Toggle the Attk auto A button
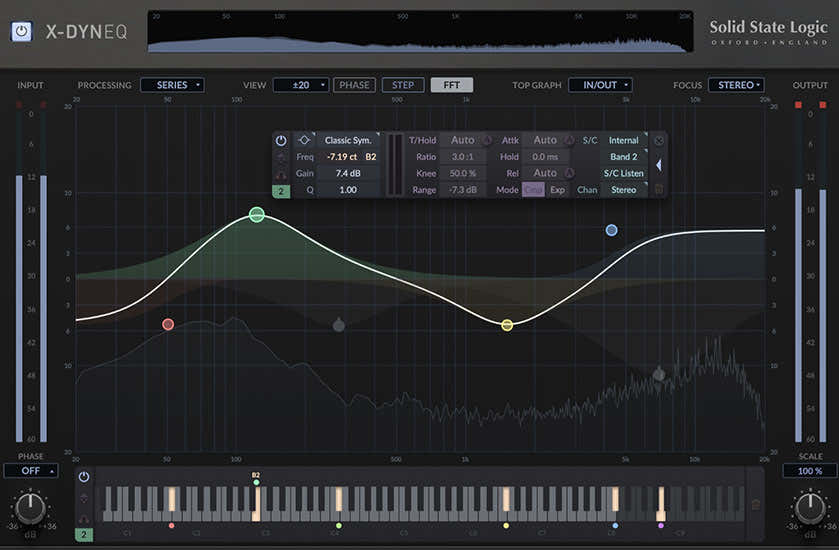839x550 pixels. (x=570, y=141)
